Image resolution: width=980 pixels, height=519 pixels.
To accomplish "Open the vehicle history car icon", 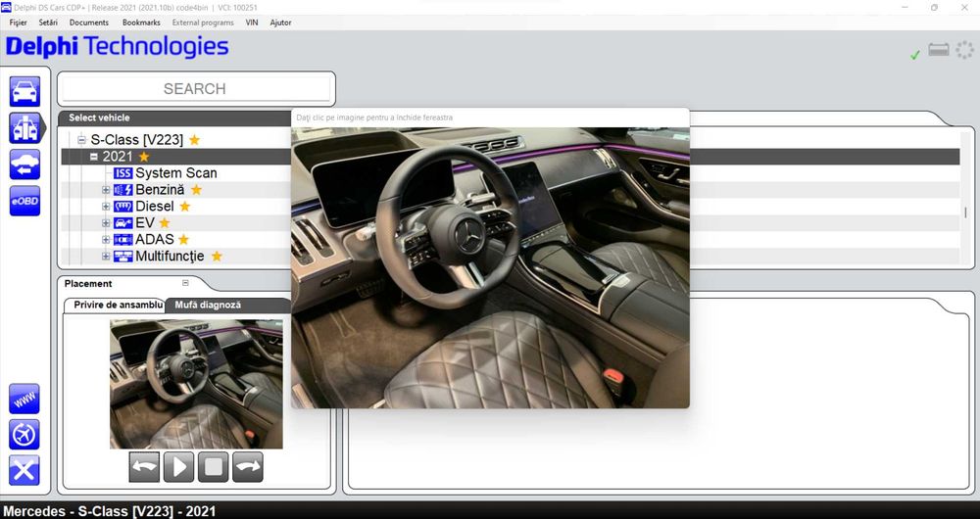I will pos(25,165).
